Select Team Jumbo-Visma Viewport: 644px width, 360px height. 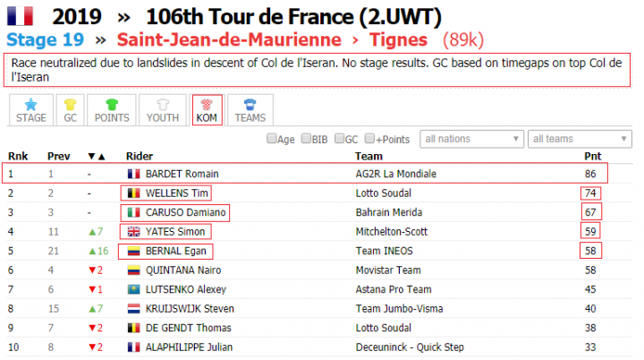(399, 309)
